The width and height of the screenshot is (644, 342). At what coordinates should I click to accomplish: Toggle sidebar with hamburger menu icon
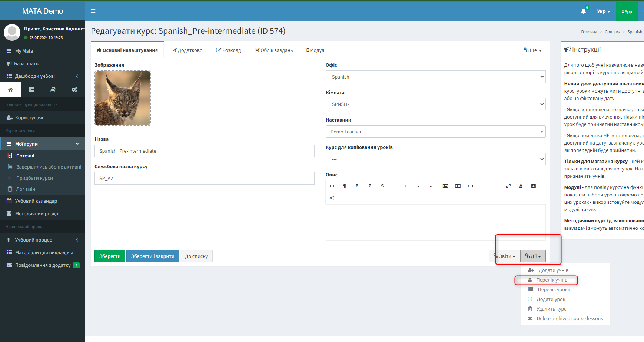[x=93, y=11]
